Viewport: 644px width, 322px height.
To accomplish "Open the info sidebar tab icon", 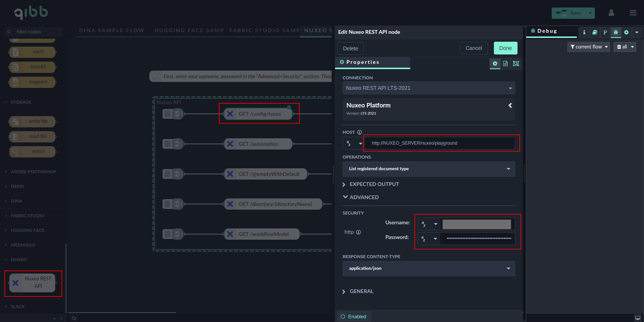I will pyautogui.click(x=584, y=32).
